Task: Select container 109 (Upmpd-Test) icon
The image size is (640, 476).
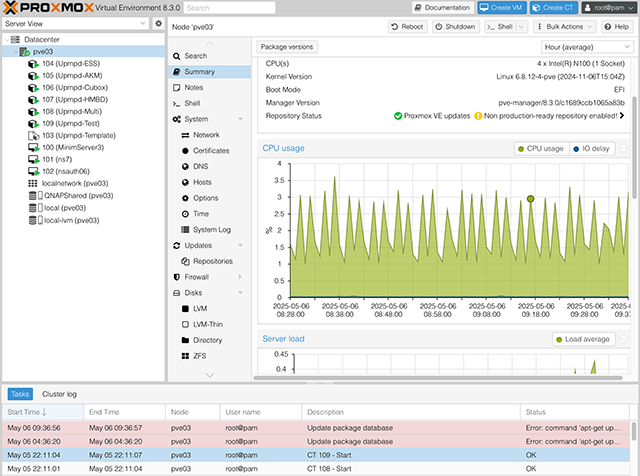Action: [33, 124]
